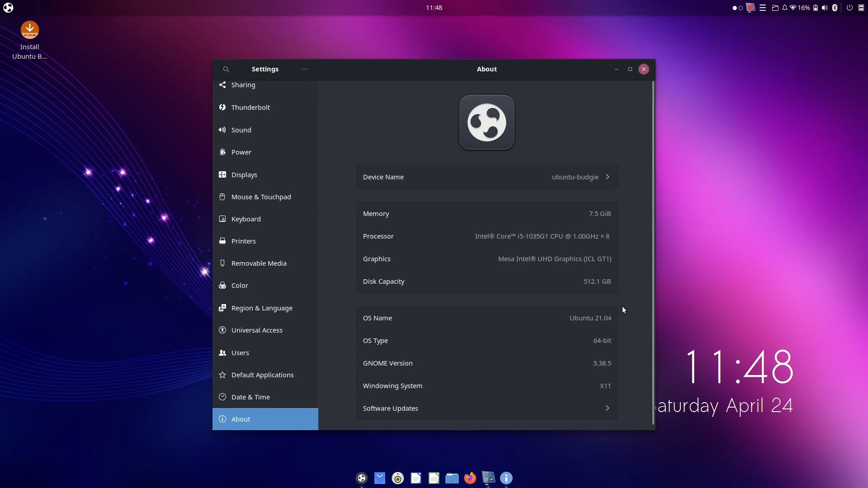Open Thunderbolt settings

coord(265,108)
